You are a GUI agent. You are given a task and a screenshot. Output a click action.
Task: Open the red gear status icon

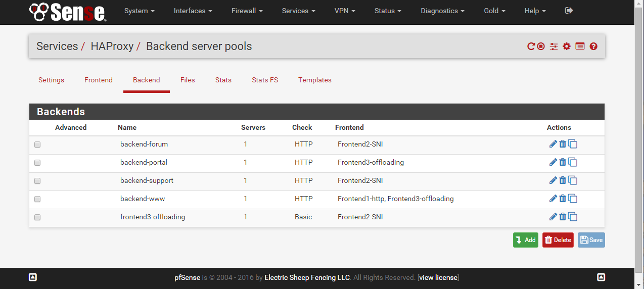pos(567,46)
